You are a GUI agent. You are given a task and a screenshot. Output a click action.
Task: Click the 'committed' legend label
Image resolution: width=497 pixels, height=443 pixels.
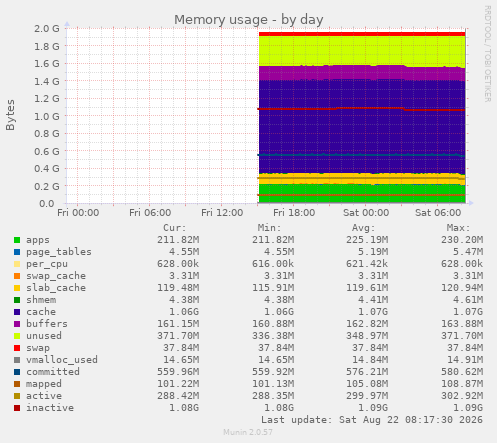pos(53,372)
